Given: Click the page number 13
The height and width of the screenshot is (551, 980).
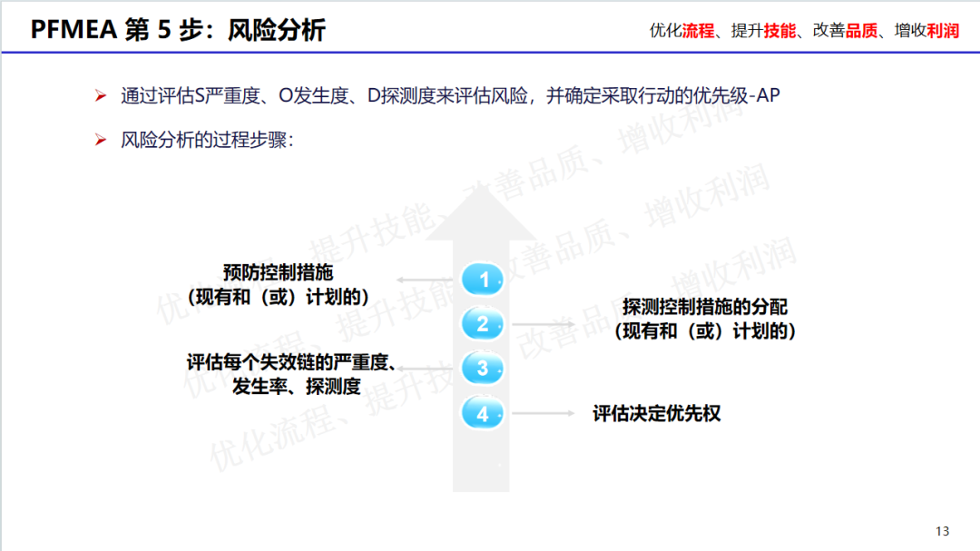Looking at the screenshot, I should (x=942, y=531).
